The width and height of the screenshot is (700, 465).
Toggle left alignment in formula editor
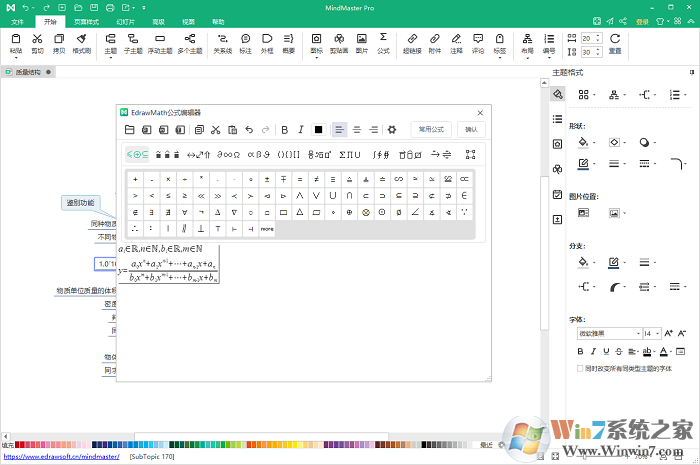click(x=339, y=129)
